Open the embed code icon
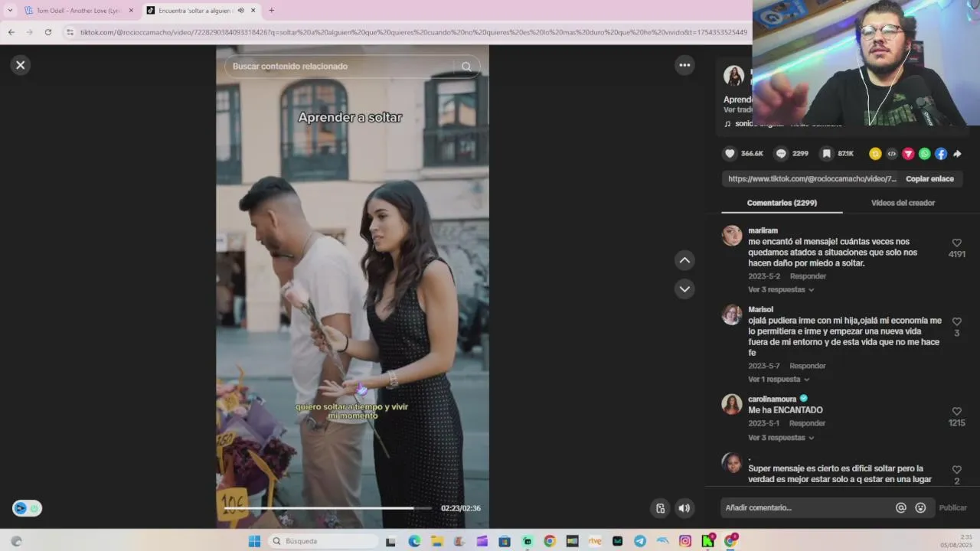 pos(892,154)
